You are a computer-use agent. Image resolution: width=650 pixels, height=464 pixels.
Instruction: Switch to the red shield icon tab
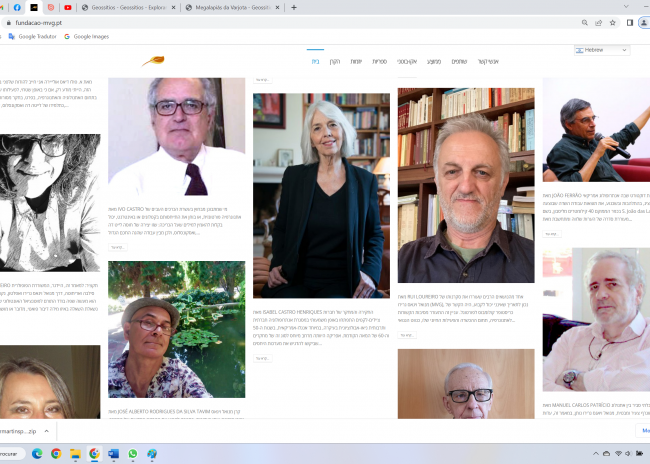pos(51,7)
